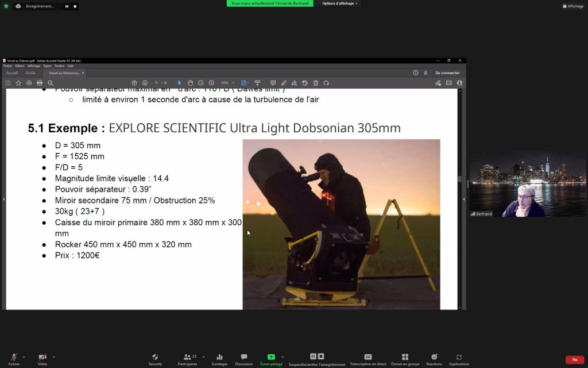Expand the right tools pane arrow
Image resolution: width=588 pixels, height=368 pixels.
click(x=464, y=199)
